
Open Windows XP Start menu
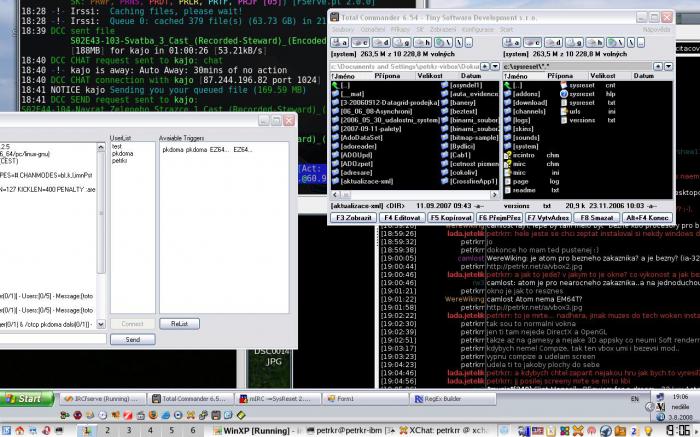(x=27, y=399)
